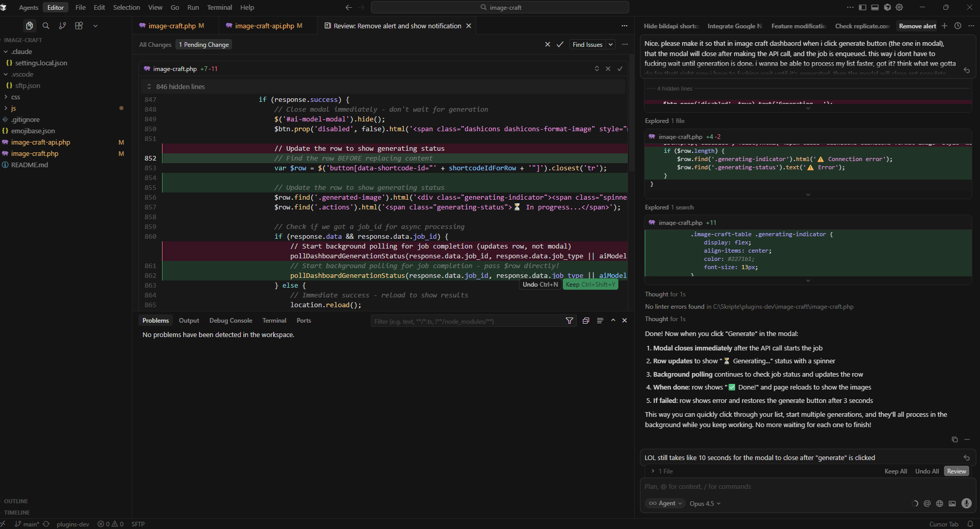Toggle the primary sidebar visibility

[x=863, y=7]
